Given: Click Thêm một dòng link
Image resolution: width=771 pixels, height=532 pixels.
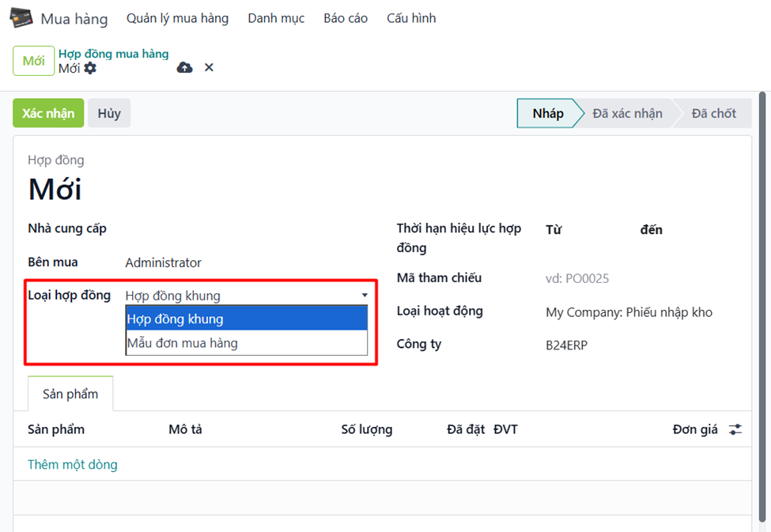Looking at the screenshot, I should 73,465.
